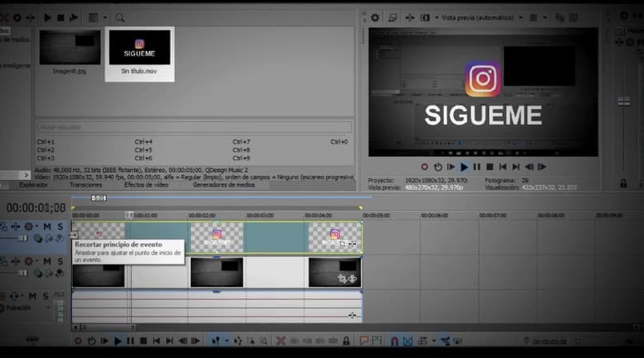The height and width of the screenshot is (358, 644).
Task: Click the search magnifier in Project Media toolbar
Action: (x=120, y=18)
